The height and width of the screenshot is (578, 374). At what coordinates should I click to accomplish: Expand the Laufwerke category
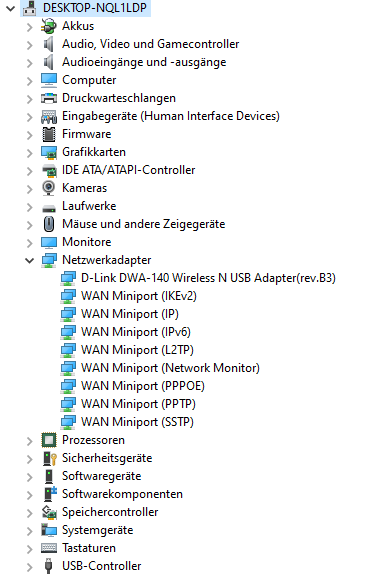click(29, 207)
